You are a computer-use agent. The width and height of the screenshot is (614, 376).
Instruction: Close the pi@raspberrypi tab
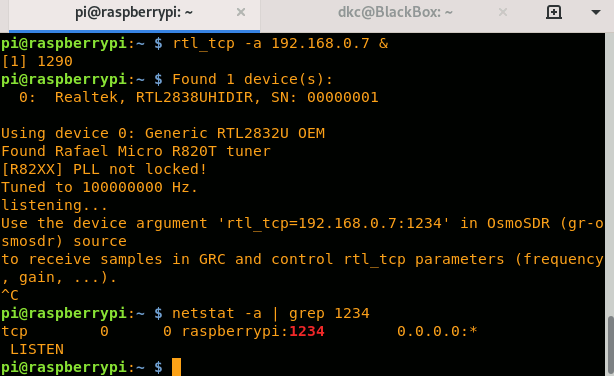pos(241,13)
